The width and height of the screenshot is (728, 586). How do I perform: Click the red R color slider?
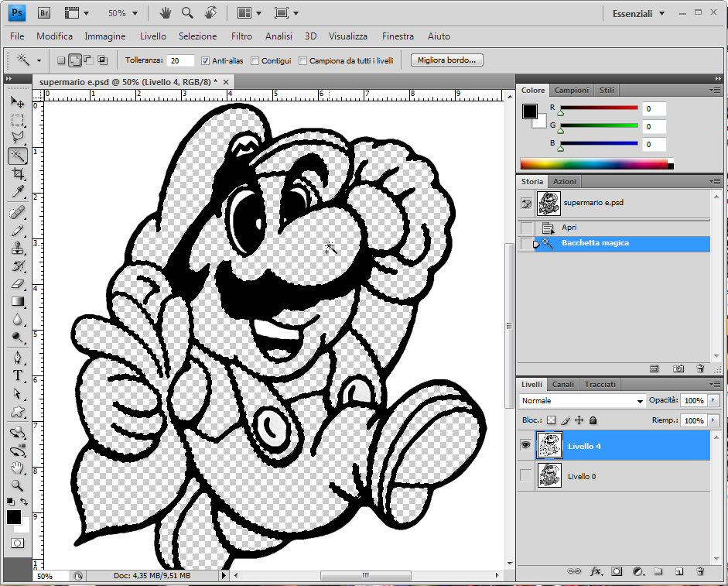pyautogui.click(x=599, y=108)
